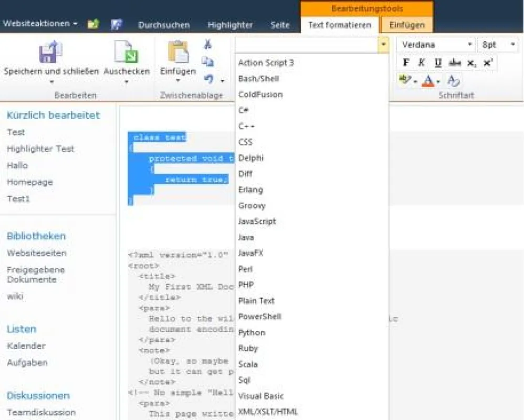The height and width of the screenshot is (420, 524).
Task: Click the empty language combo box field
Action: [307, 45]
